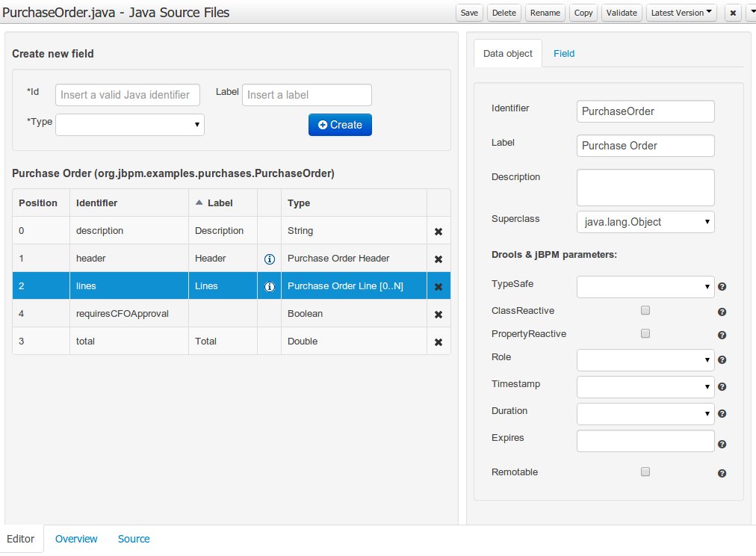Delete the description field row

[x=439, y=232]
